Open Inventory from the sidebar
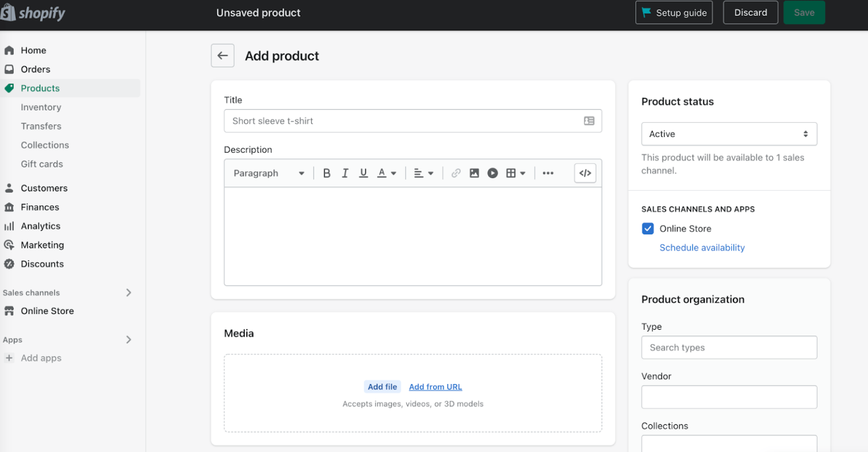The height and width of the screenshot is (452, 868). coord(41,107)
